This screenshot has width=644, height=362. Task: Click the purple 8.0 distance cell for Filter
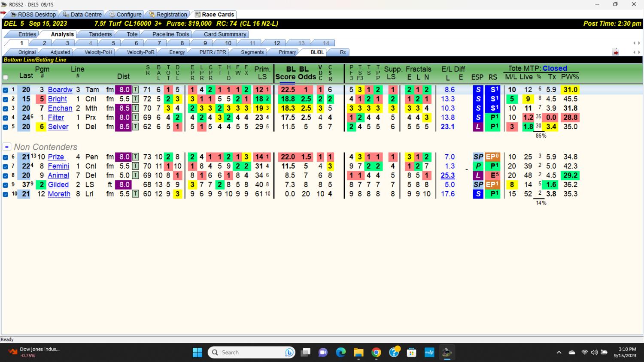point(125,118)
